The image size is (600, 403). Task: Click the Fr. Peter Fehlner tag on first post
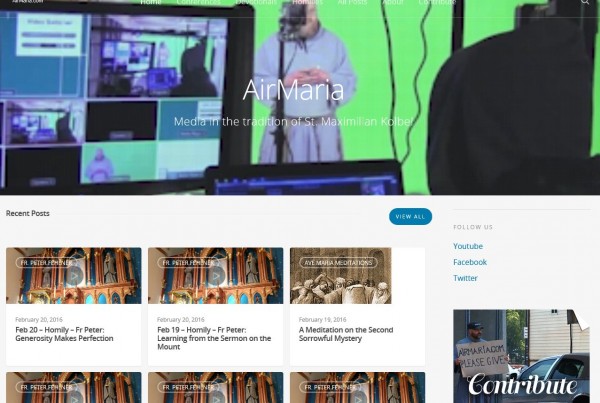(x=44, y=262)
